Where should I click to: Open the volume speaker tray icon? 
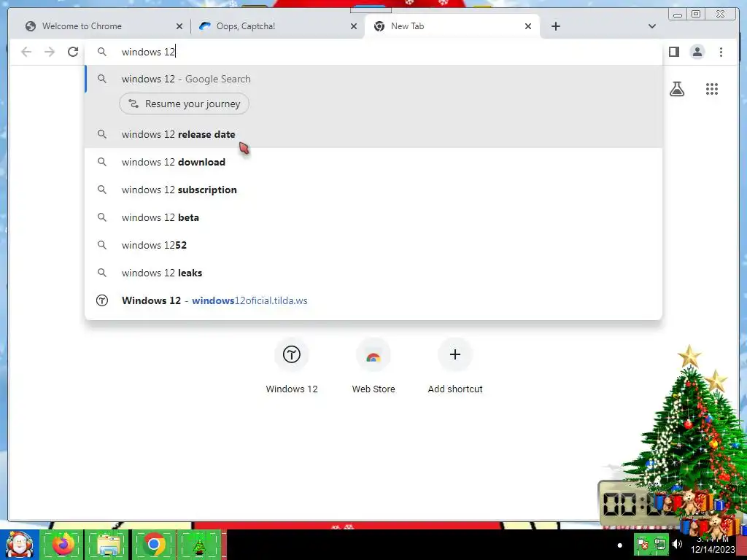[x=678, y=544]
